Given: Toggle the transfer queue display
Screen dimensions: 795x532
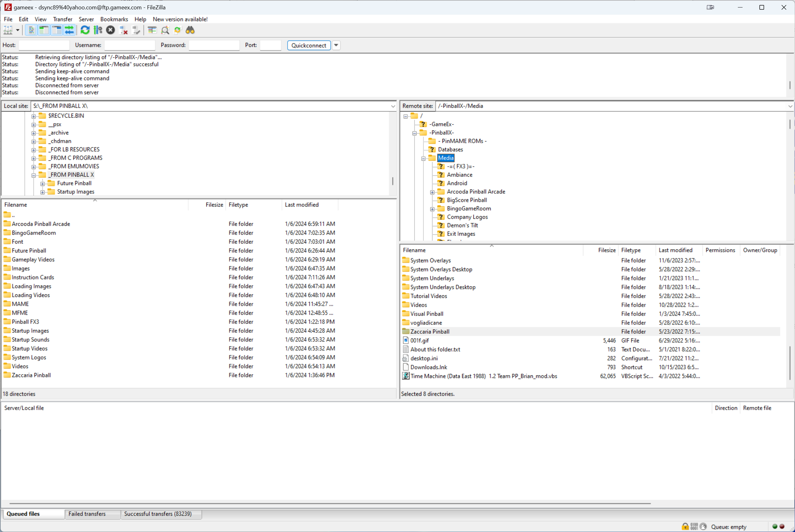Looking at the screenshot, I should pyautogui.click(x=70, y=30).
